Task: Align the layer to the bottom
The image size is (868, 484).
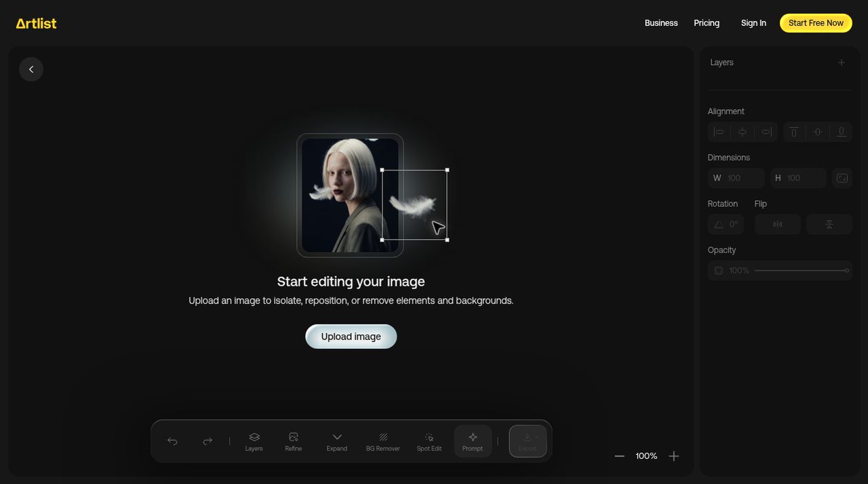Action: [842, 132]
